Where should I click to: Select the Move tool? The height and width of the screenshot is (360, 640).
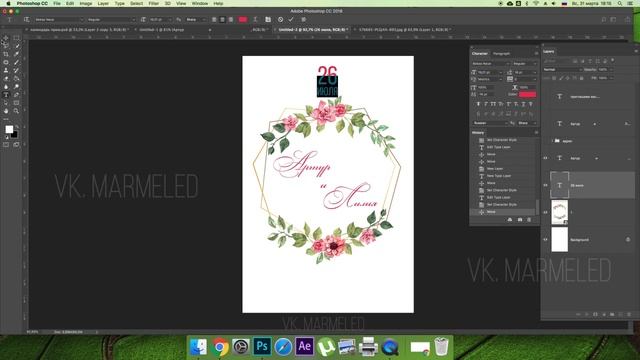tap(6, 38)
